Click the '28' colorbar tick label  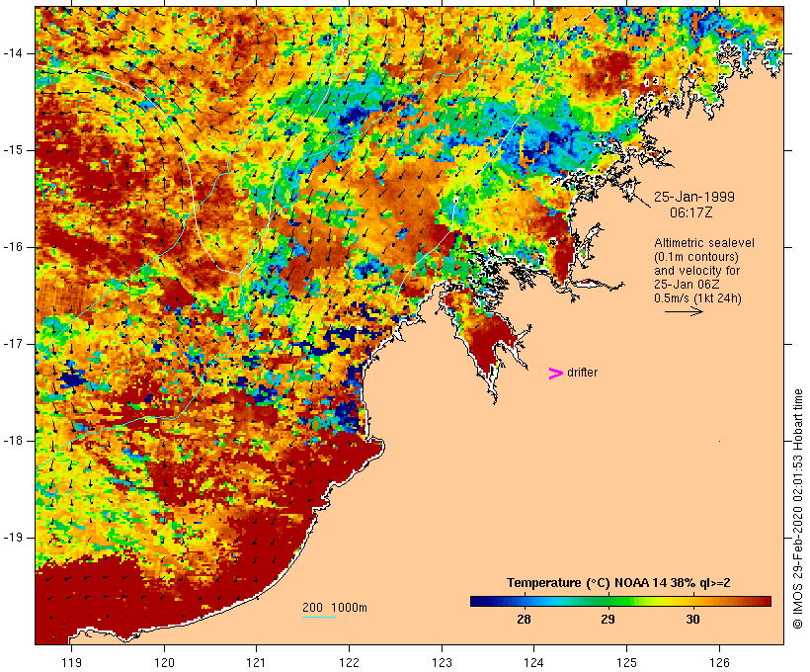(x=524, y=620)
